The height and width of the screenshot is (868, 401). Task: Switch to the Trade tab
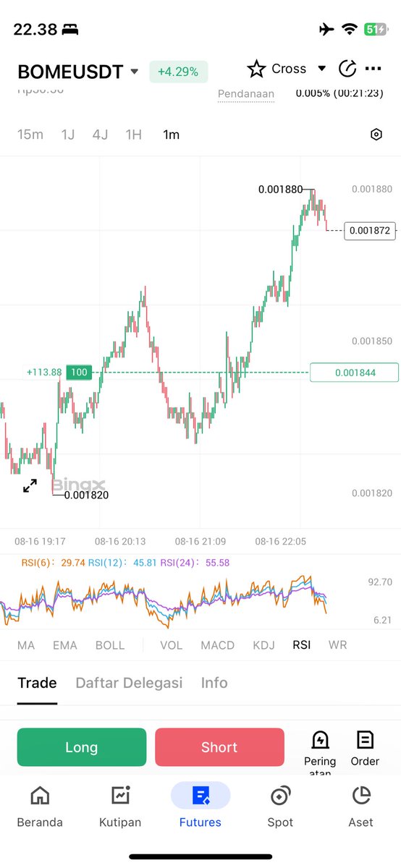click(x=37, y=683)
